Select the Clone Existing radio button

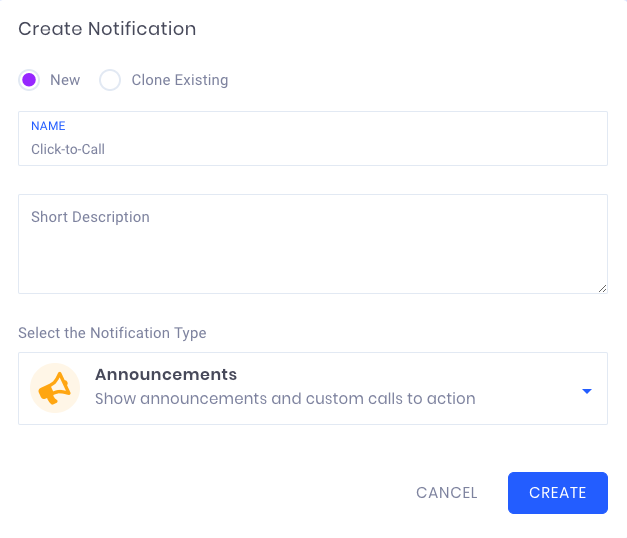click(x=110, y=80)
